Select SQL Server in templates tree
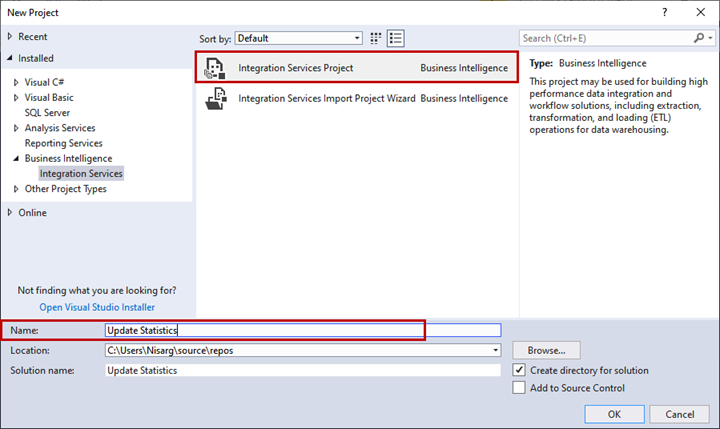Screen dimensions: 720x429 47,113
